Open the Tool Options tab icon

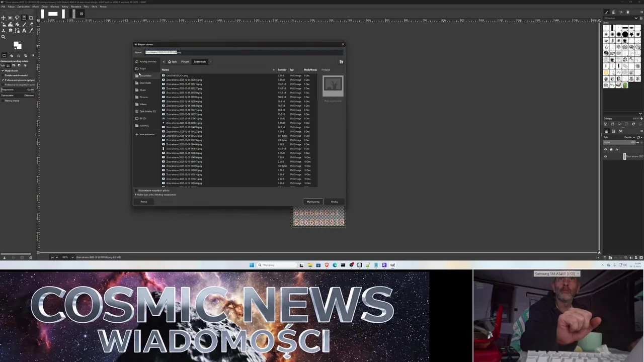tap(4, 55)
